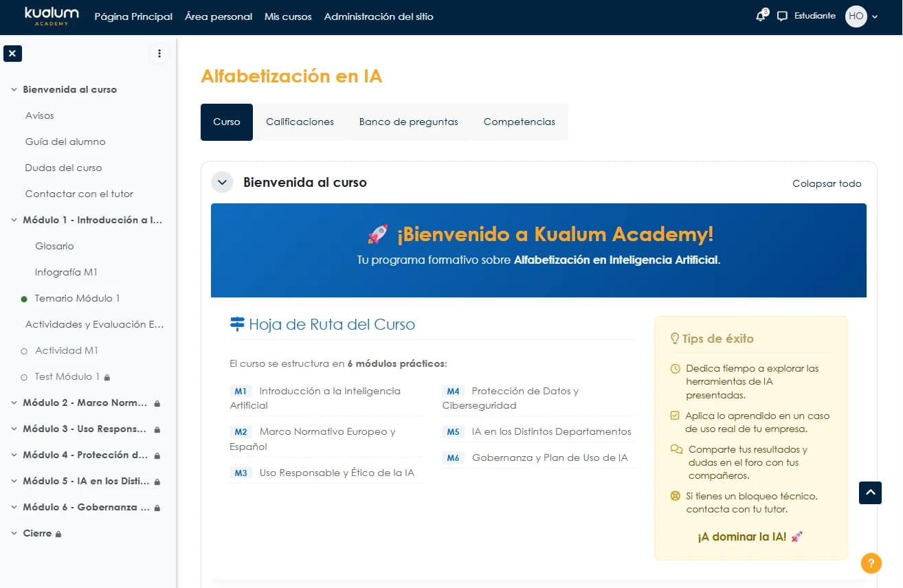Viewport: 903px width, 588px height.
Task: Click the Kualum Academy logo
Action: click(52, 16)
